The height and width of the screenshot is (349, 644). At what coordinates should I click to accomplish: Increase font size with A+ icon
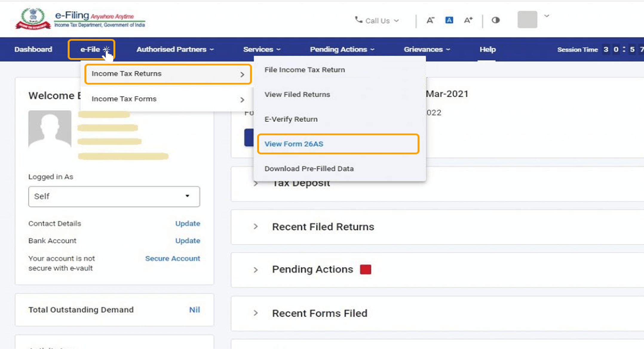coord(468,20)
